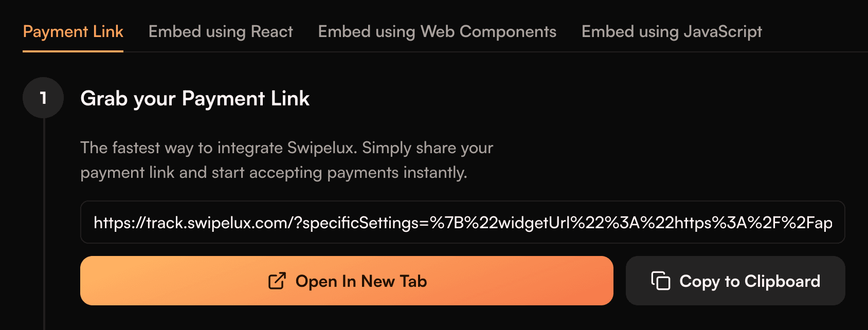Click the Copy to Clipboard button
868x330 pixels.
point(735,281)
